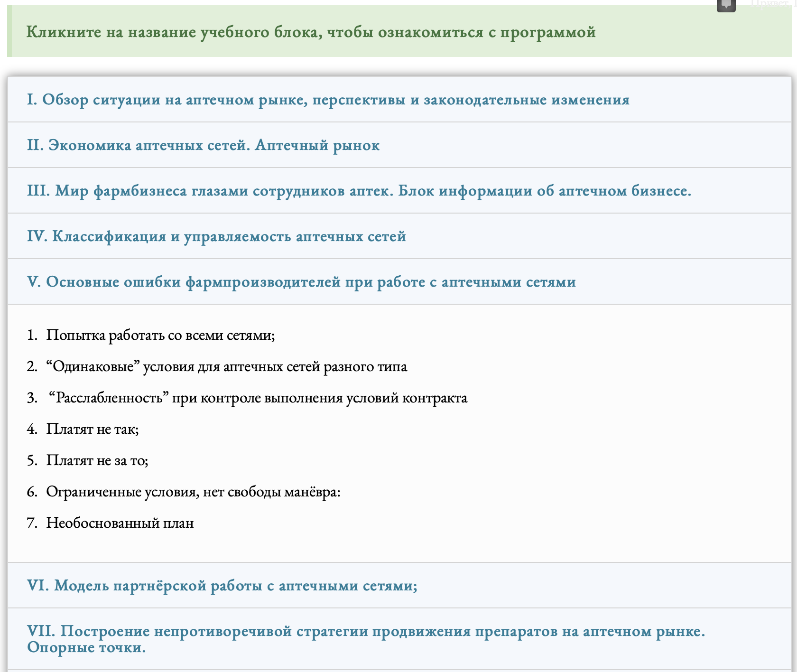Expand VI. Модель партнёрской работы с сетями
Screen dimensions: 797x672
tap(399, 585)
